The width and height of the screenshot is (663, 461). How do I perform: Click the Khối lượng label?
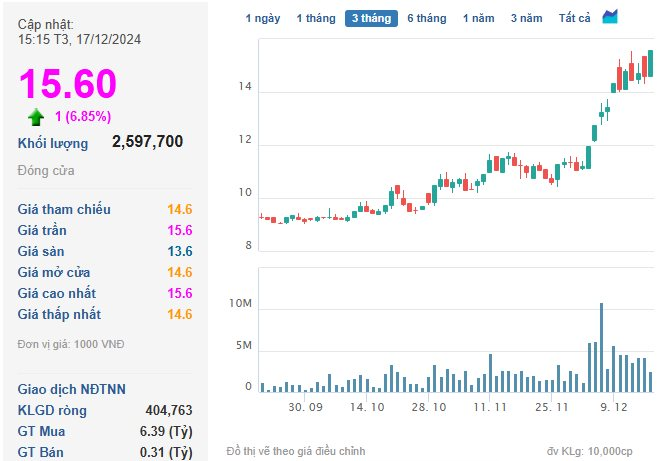53,143
